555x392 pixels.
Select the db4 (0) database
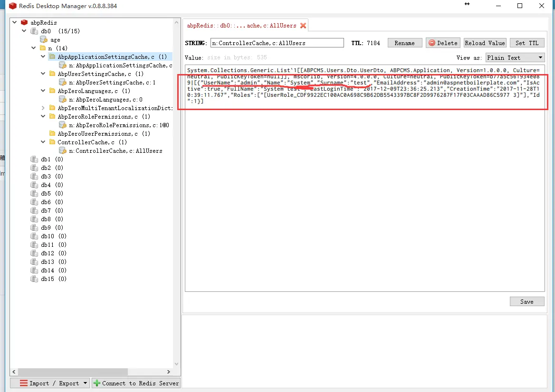click(x=52, y=185)
